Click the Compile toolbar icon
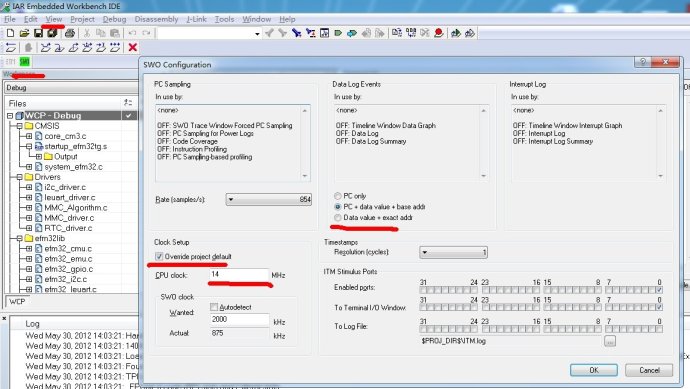 (x=396, y=33)
